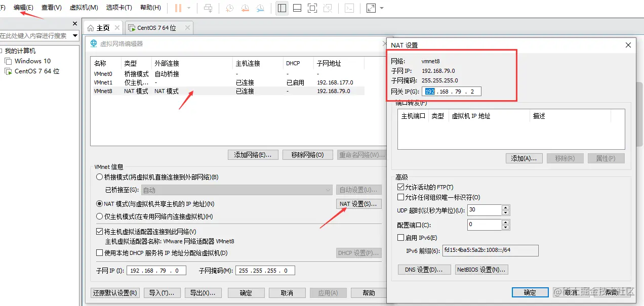Screen dimensions: 644x306
Task: Open the library search dropdown arrow
Action: [x=75, y=35]
